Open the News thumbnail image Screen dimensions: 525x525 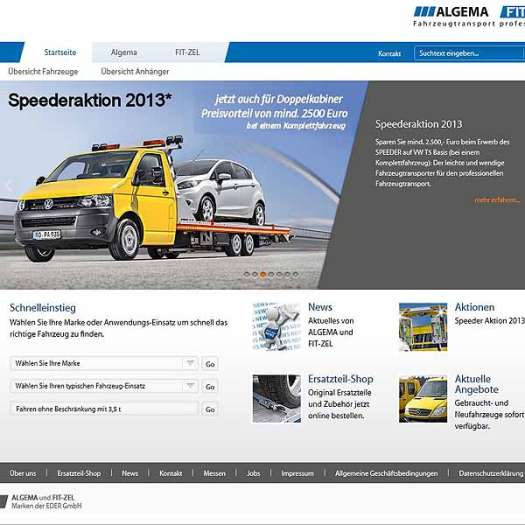(x=277, y=326)
